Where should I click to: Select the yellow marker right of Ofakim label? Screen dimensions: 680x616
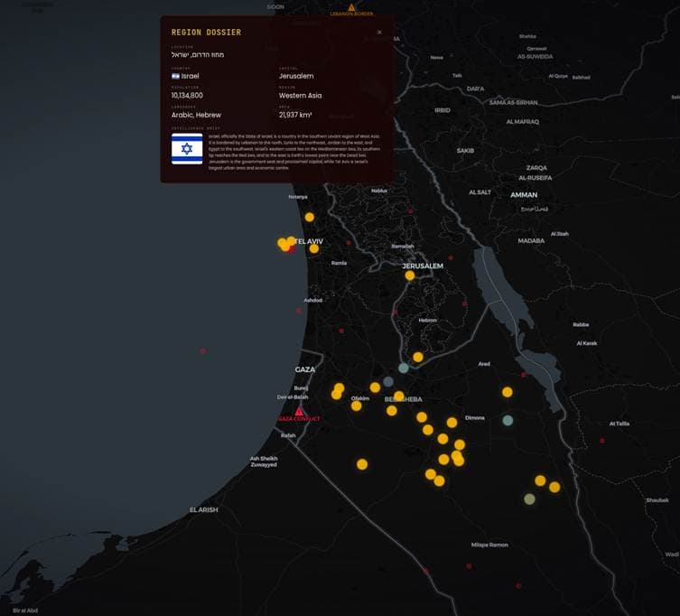(376, 387)
